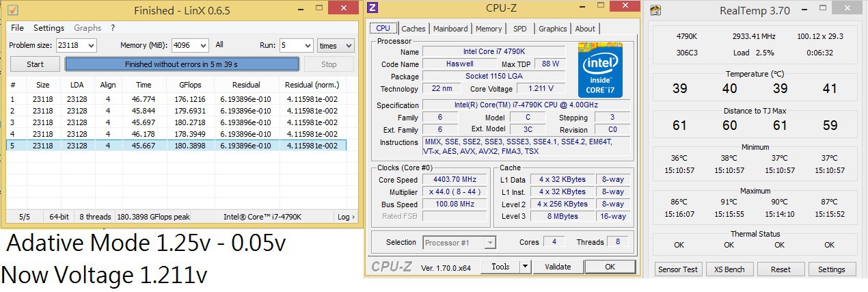This screenshot has height=292, width=868.
Task: Switch to the Mainboard tab in CPU-Z
Action: (450, 29)
